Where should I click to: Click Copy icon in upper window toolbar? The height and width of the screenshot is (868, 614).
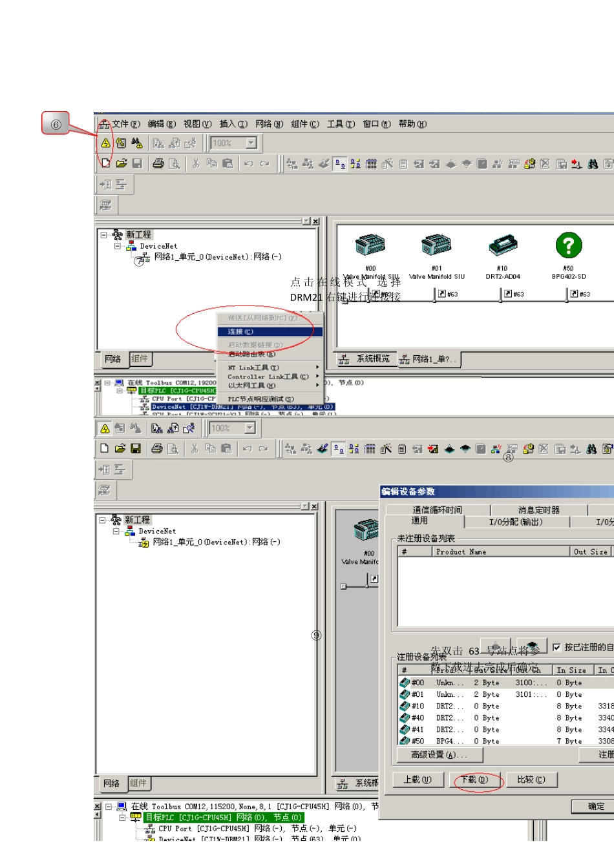point(211,163)
